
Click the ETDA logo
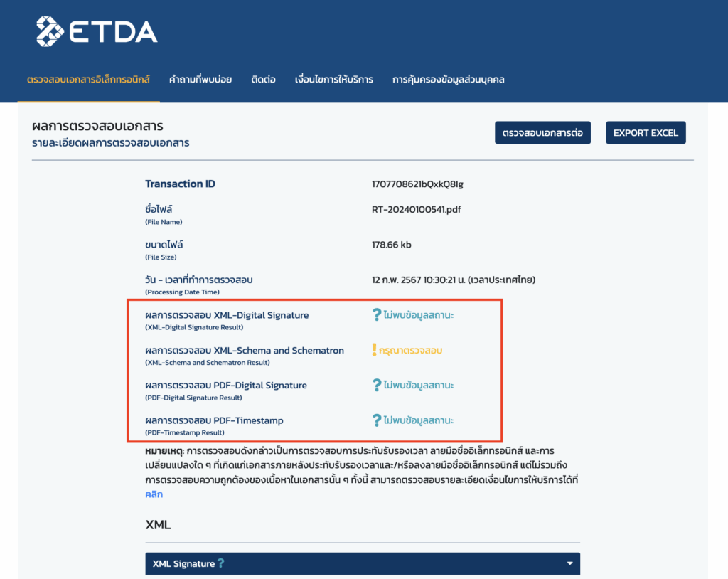click(x=97, y=31)
